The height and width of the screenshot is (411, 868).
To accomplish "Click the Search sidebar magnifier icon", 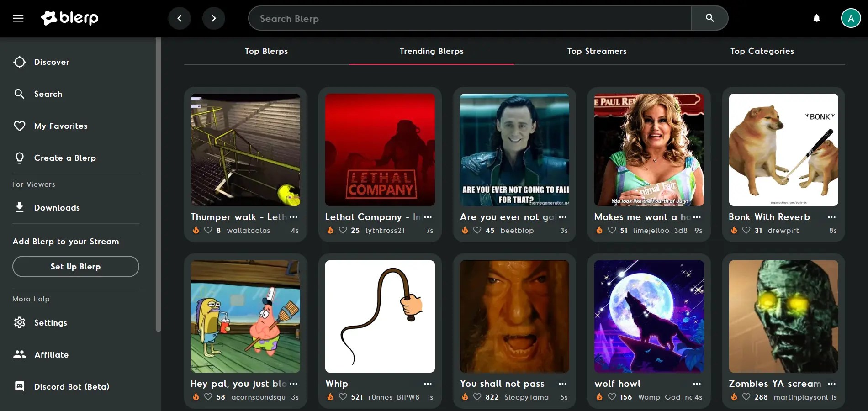I will [x=20, y=94].
